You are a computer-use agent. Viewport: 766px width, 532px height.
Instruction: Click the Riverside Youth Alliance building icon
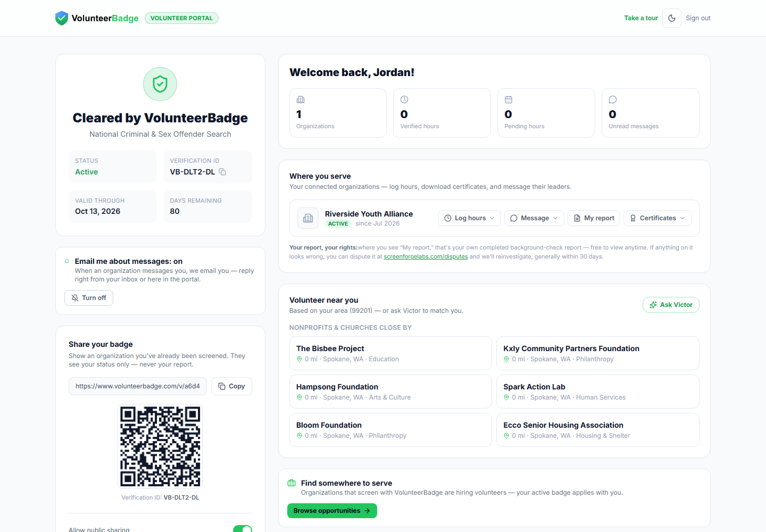coord(308,218)
